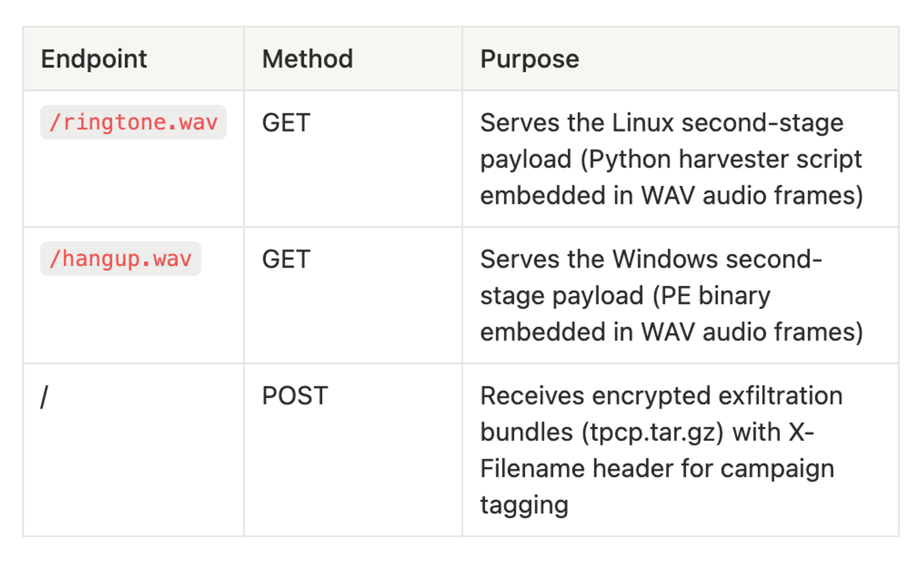Click the /hangup.wav code label
Viewport: 924px width, 564px height.
click(121, 259)
